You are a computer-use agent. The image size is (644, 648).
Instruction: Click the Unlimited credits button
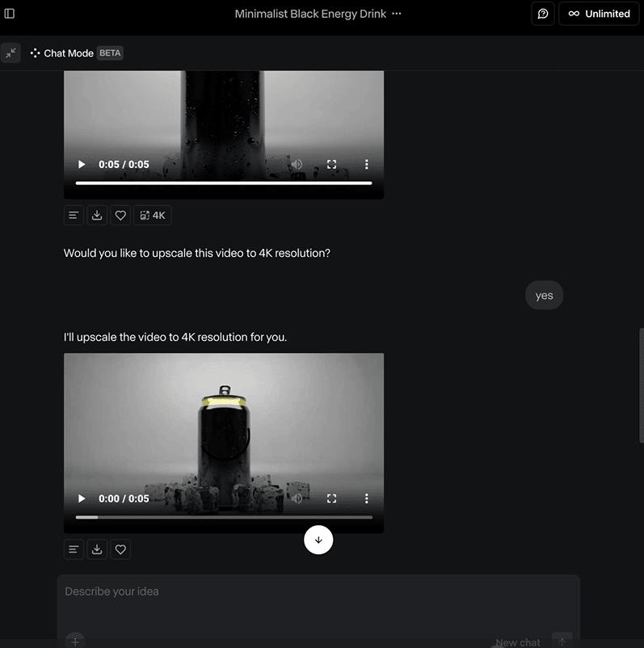click(x=599, y=14)
